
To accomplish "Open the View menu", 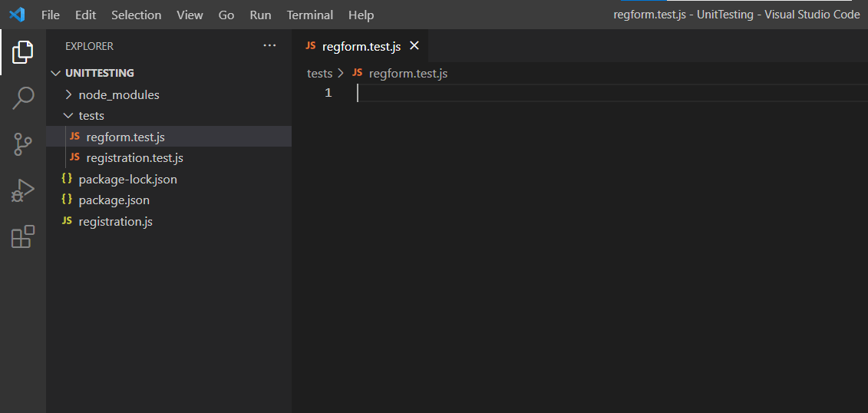I will tap(190, 15).
